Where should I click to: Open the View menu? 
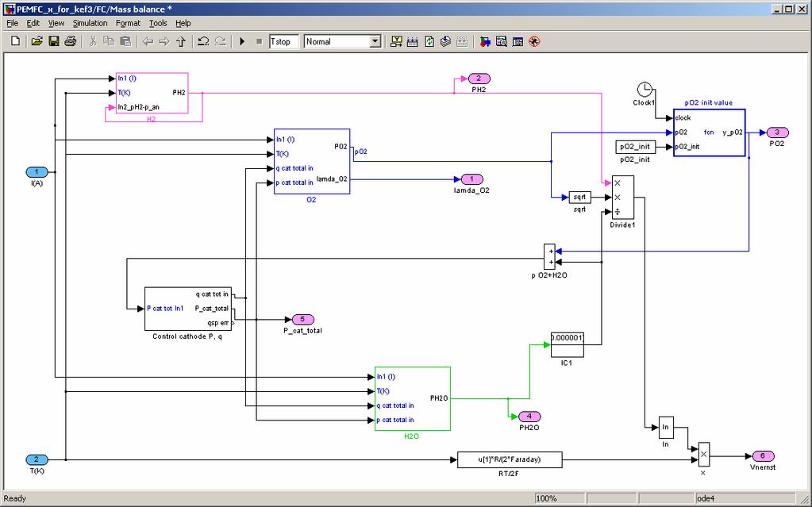(56, 23)
